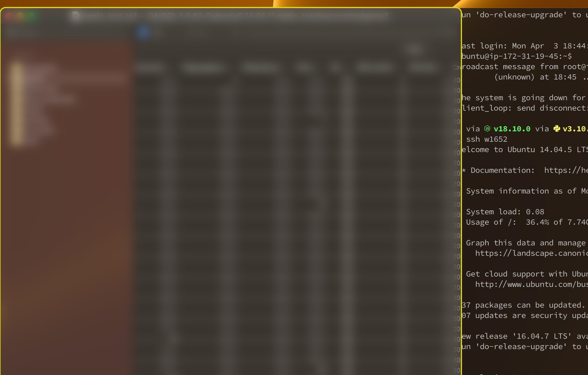Click the blue circular icon in the toolbar
Viewport: 588px width, 375px height.
pos(144,32)
